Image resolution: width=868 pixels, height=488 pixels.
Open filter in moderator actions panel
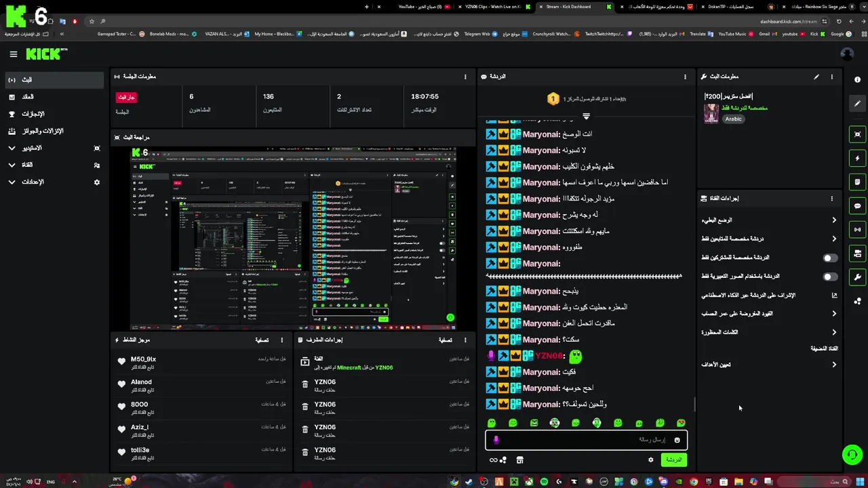445,340
